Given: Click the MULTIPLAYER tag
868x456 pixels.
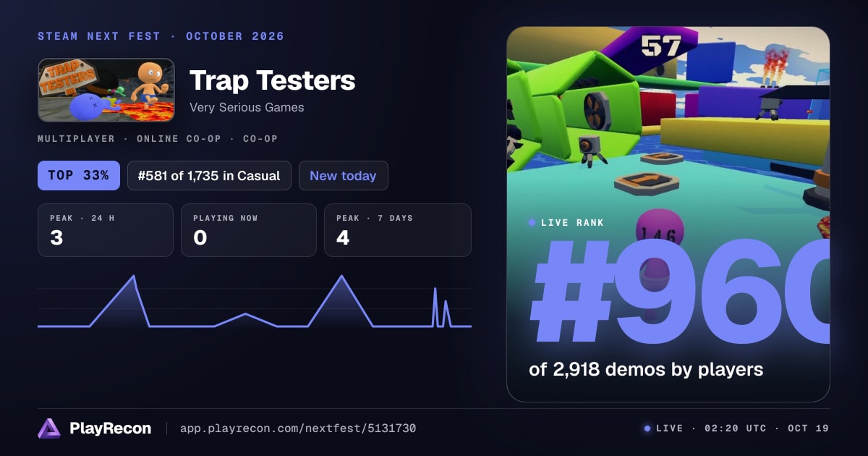Looking at the screenshot, I should (x=76, y=139).
